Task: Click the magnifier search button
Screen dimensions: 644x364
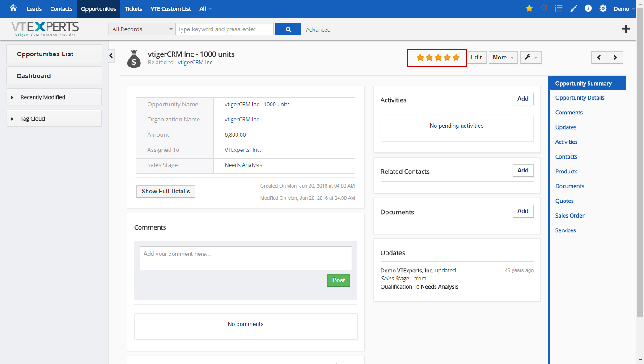Action: tap(288, 29)
